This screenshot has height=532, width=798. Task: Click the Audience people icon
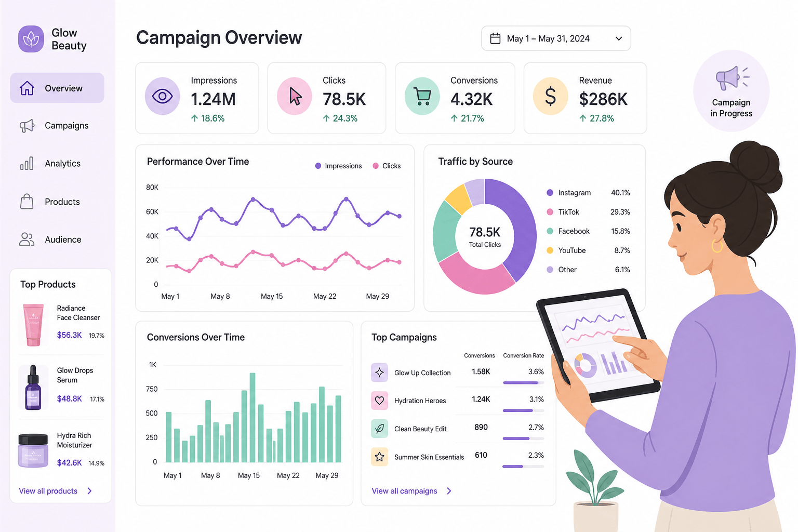coord(27,240)
